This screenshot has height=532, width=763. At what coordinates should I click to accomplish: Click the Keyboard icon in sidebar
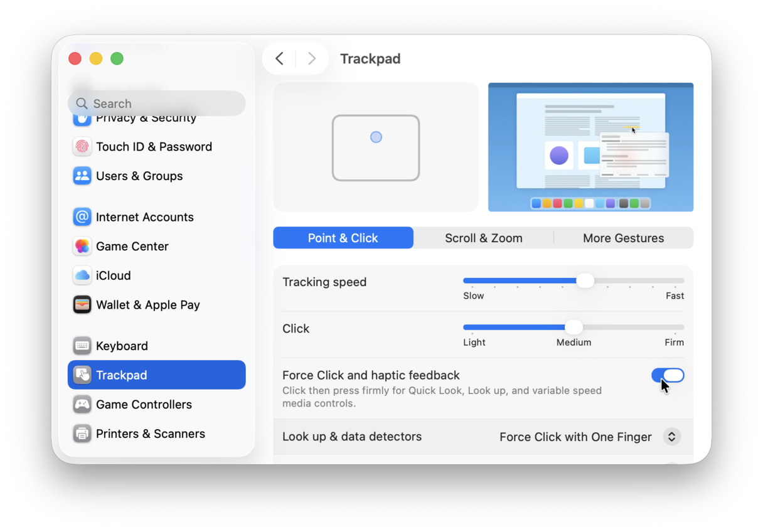(x=82, y=346)
